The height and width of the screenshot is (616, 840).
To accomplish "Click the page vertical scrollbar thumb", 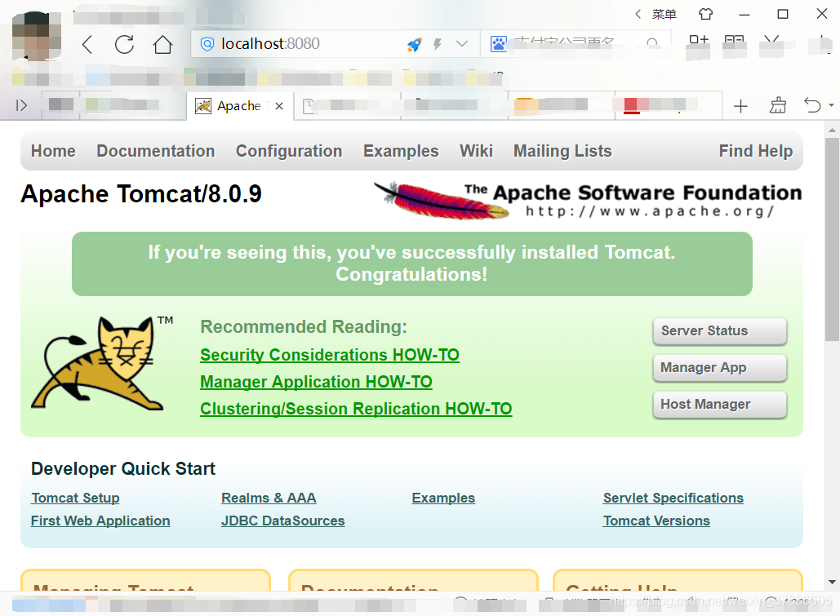I will click(832, 240).
